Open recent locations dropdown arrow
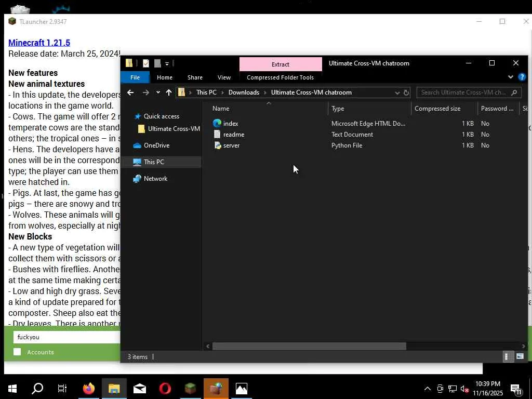 coord(158,92)
